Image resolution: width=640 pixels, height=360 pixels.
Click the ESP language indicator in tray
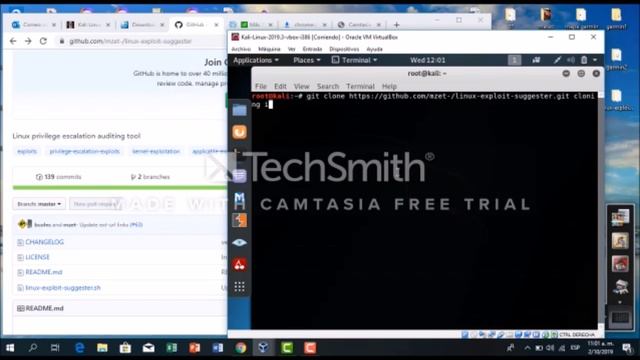click(575, 348)
